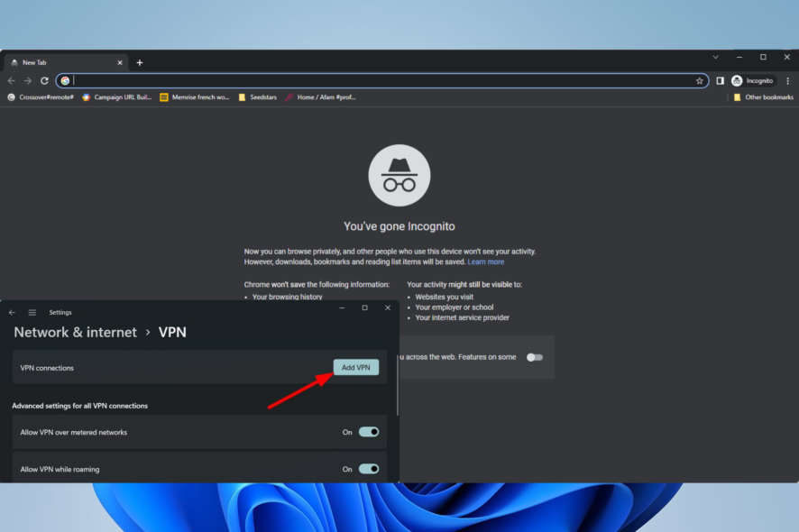Open the Crossover#remote# bookmark
Screen dimensions: 799x532
[x=41, y=96]
